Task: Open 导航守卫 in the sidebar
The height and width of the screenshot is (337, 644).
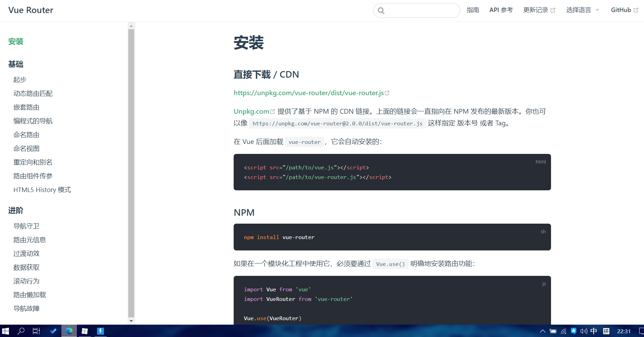Action: (26, 226)
